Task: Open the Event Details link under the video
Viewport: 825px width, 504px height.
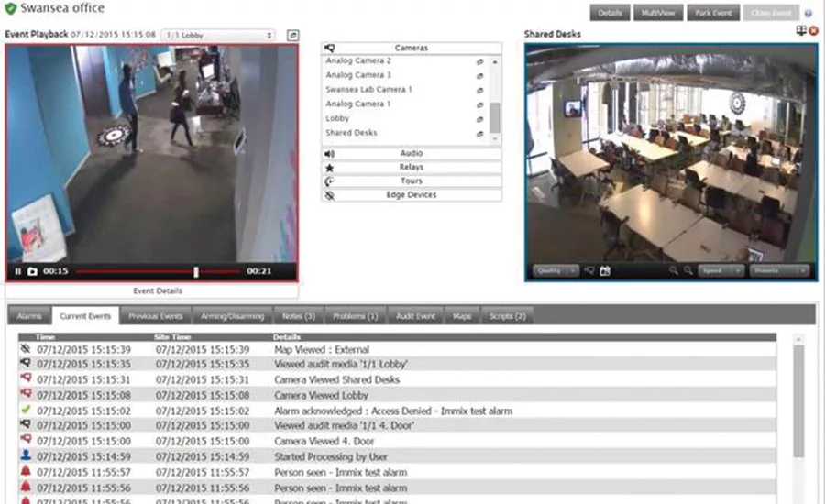Action: 158,290
